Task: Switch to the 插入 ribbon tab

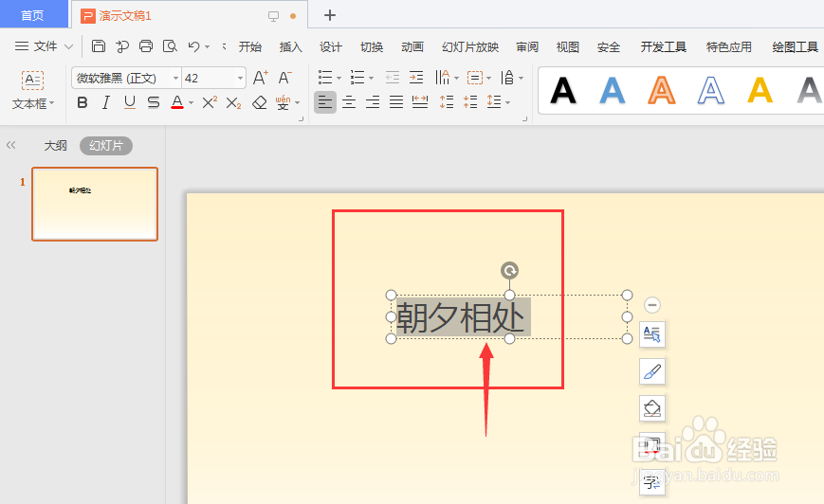Action: 290,47
